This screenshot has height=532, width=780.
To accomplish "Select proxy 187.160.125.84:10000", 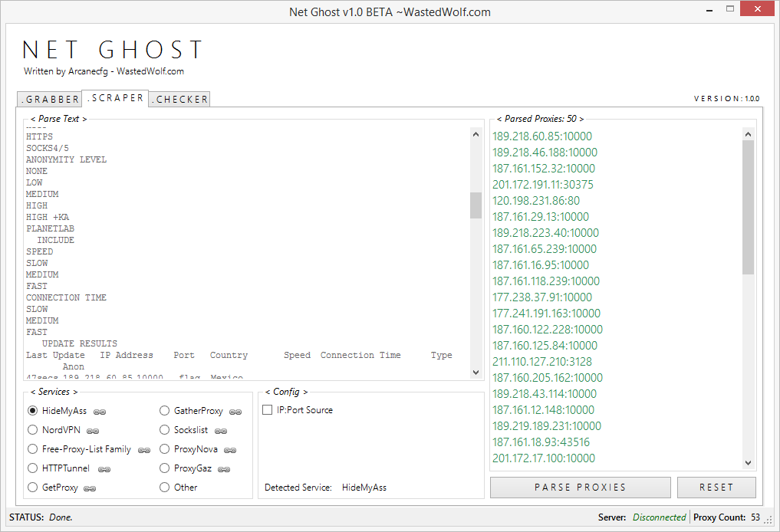I will pos(545,346).
